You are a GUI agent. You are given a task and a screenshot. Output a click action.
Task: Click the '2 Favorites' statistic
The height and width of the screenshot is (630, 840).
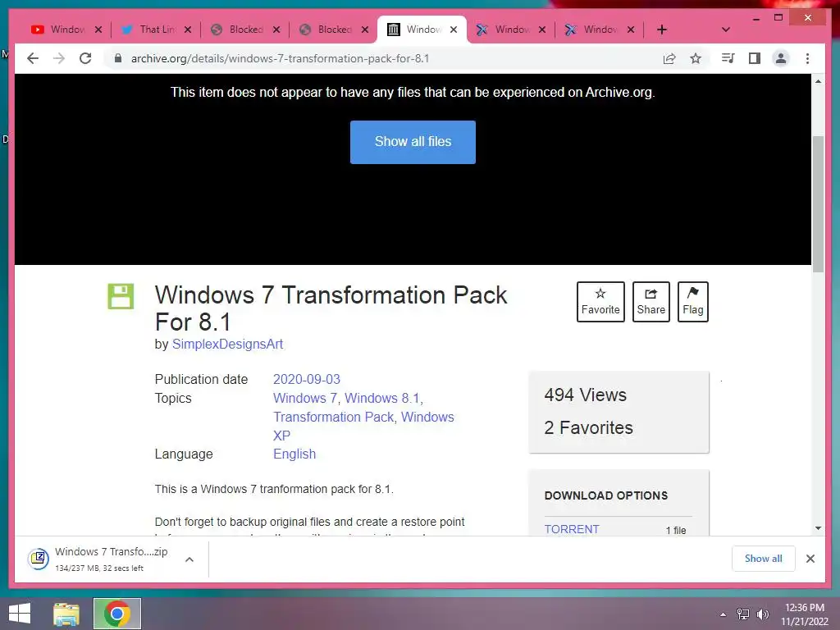click(x=588, y=427)
